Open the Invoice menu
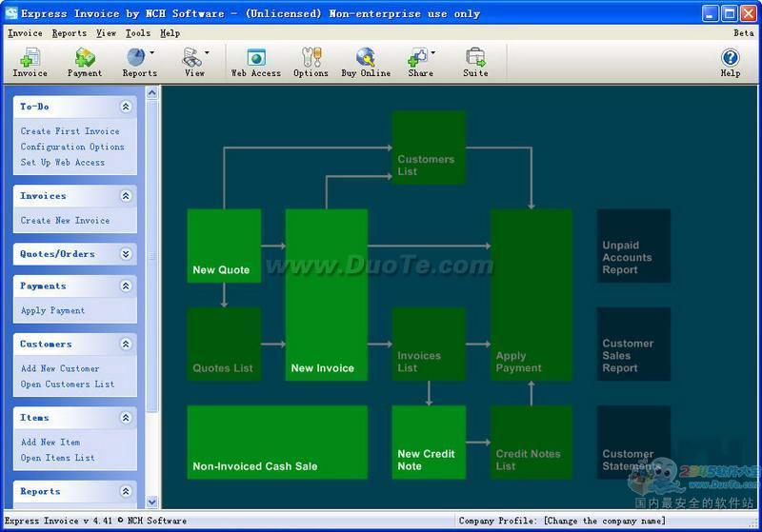The image size is (762, 532). 25,33
